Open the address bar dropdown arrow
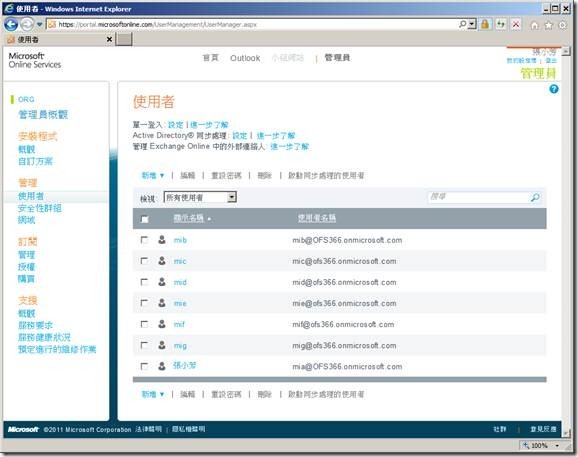Viewport: 578px width, 457px height. (472, 24)
